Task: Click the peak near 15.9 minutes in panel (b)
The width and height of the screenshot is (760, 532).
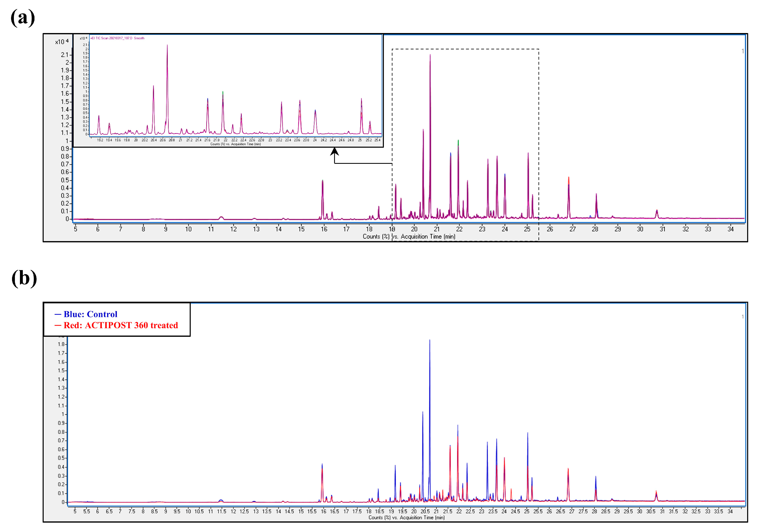Action: point(322,467)
